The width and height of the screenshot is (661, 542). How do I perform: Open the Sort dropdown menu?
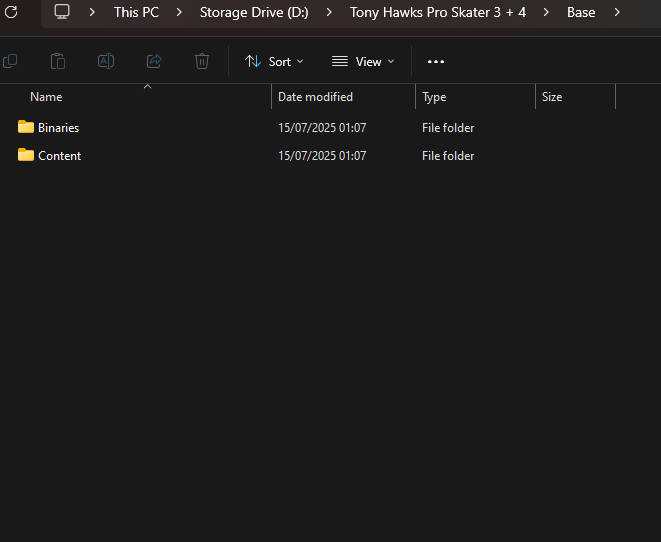(274, 61)
